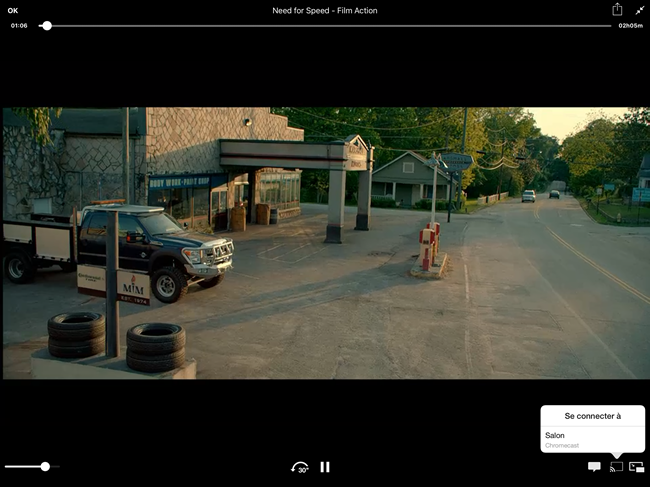
Task: Open the subtitles speech bubble icon
Action: tap(594, 467)
